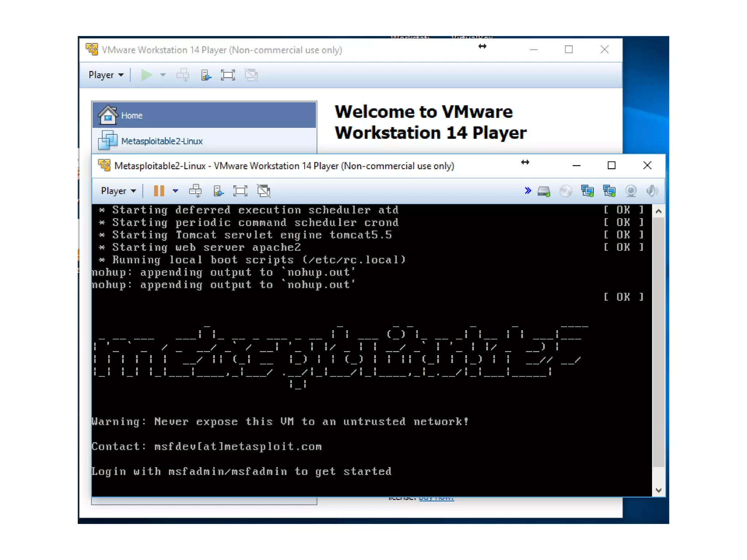Enter full screen mode for Metasploitable2

[x=240, y=191]
